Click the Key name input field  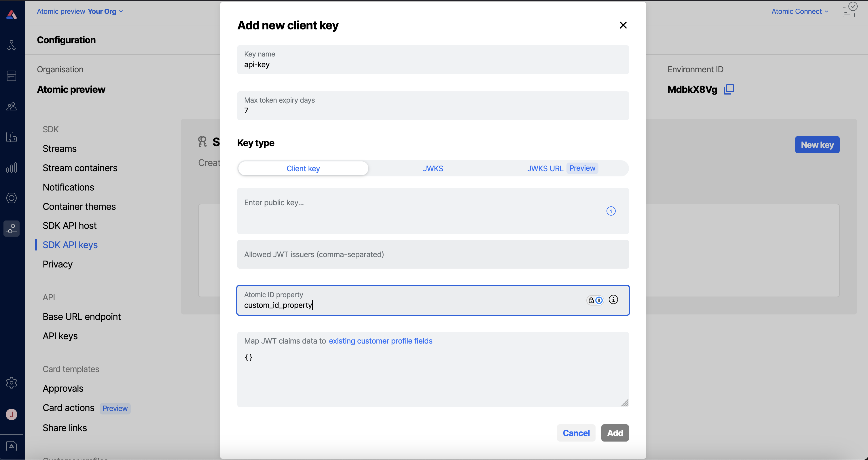[x=433, y=60]
